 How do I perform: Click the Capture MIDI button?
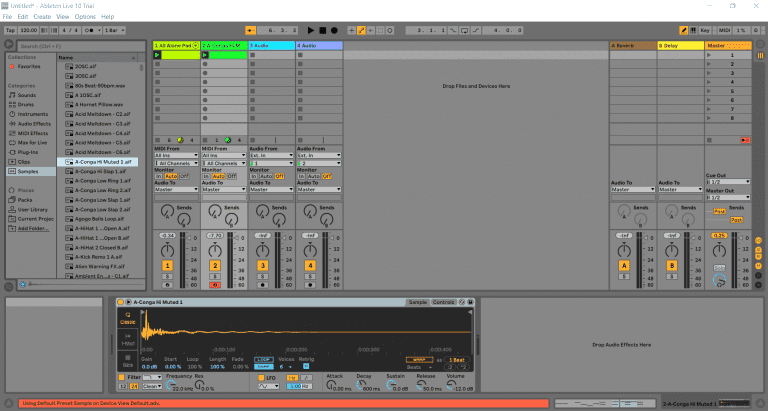click(380, 30)
